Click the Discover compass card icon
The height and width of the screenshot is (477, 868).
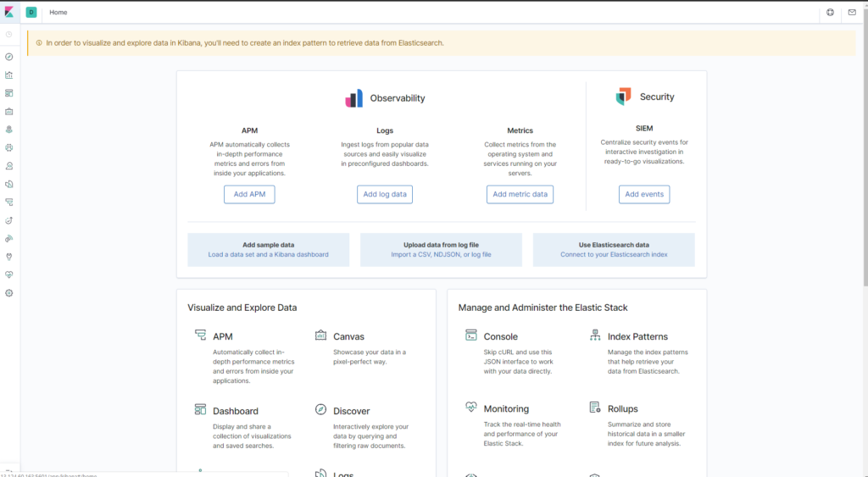pyautogui.click(x=320, y=409)
